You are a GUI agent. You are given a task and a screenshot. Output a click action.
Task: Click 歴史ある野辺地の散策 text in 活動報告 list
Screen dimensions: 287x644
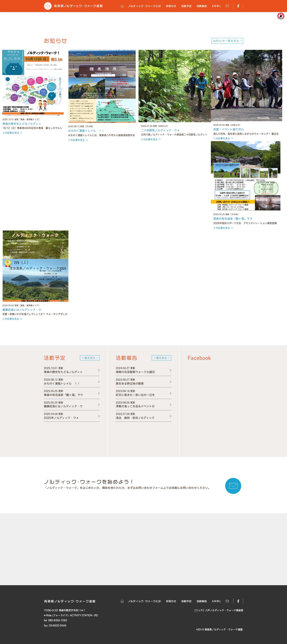point(130,383)
